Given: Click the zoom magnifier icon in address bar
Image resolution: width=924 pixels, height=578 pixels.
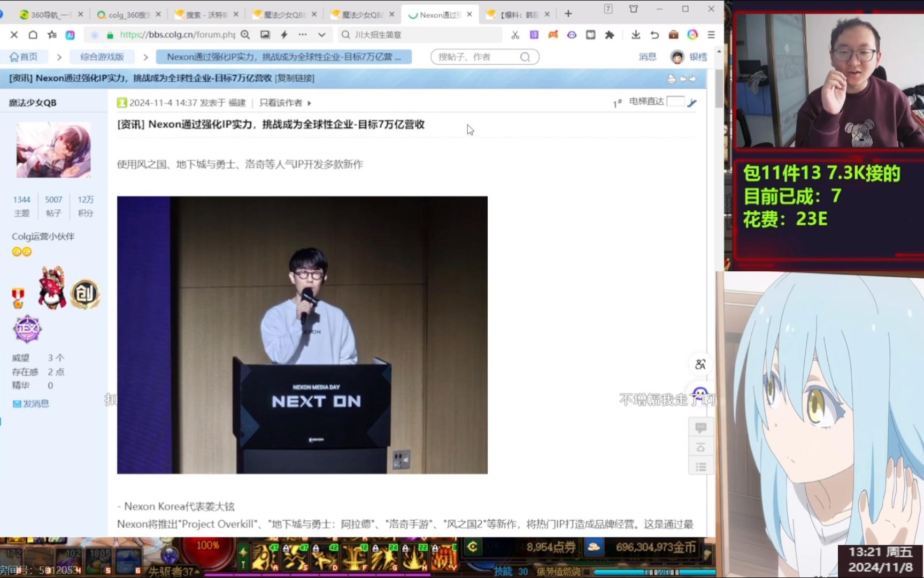Looking at the screenshot, I should [x=245, y=35].
